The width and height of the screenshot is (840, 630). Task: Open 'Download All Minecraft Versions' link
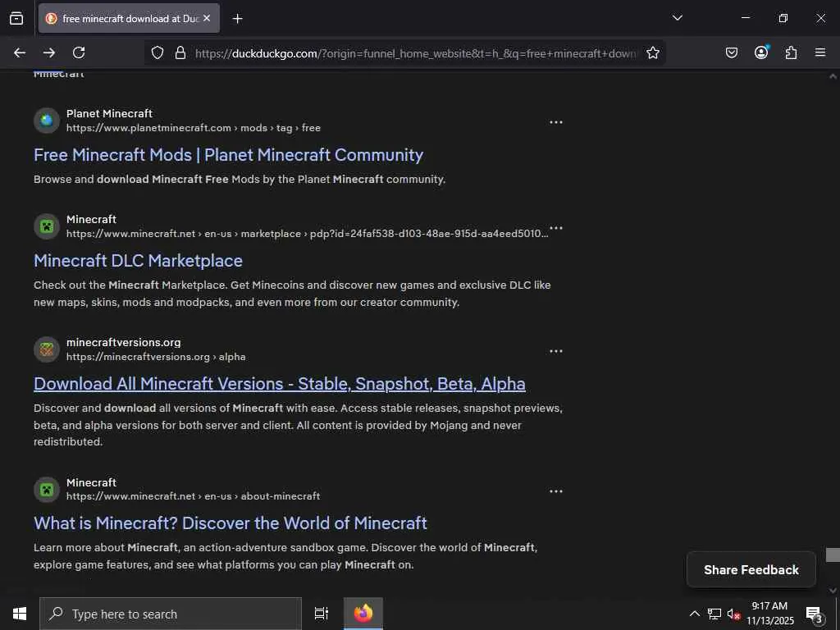[x=280, y=384]
